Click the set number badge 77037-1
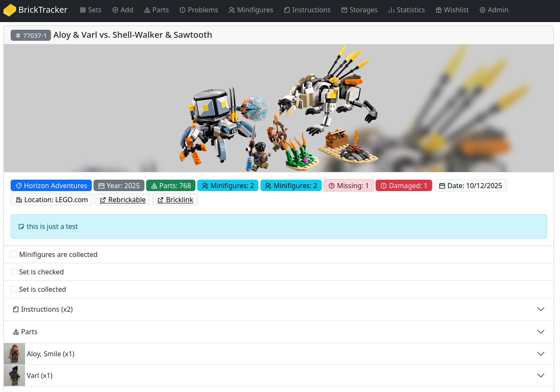This screenshot has width=560, height=392. pyautogui.click(x=31, y=35)
